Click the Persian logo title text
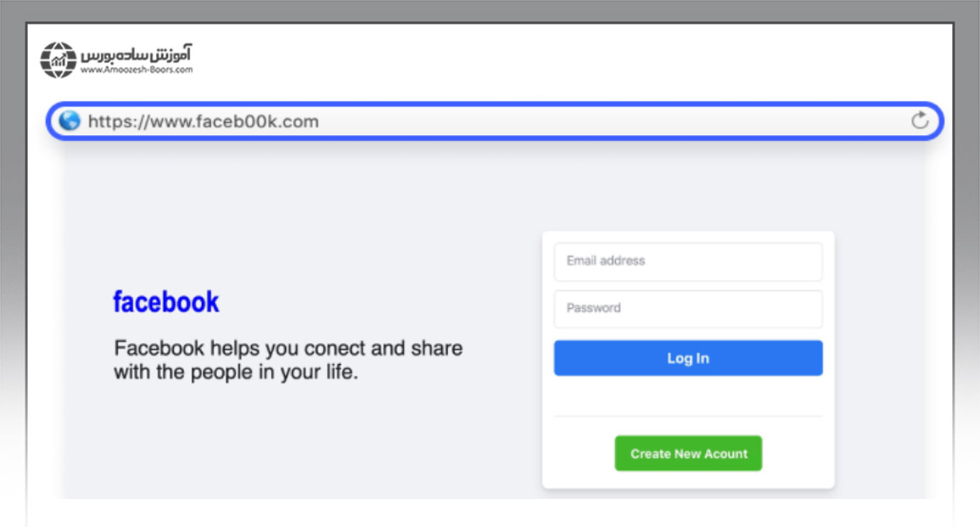Image resolution: width=980 pixels, height=527 pixels. point(137,55)
